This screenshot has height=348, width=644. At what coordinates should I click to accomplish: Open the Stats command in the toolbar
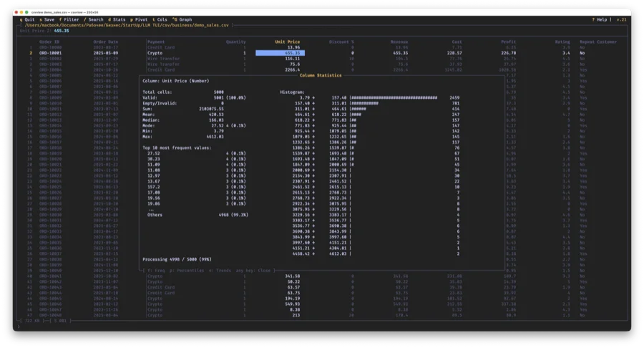(x=117, y=19)
